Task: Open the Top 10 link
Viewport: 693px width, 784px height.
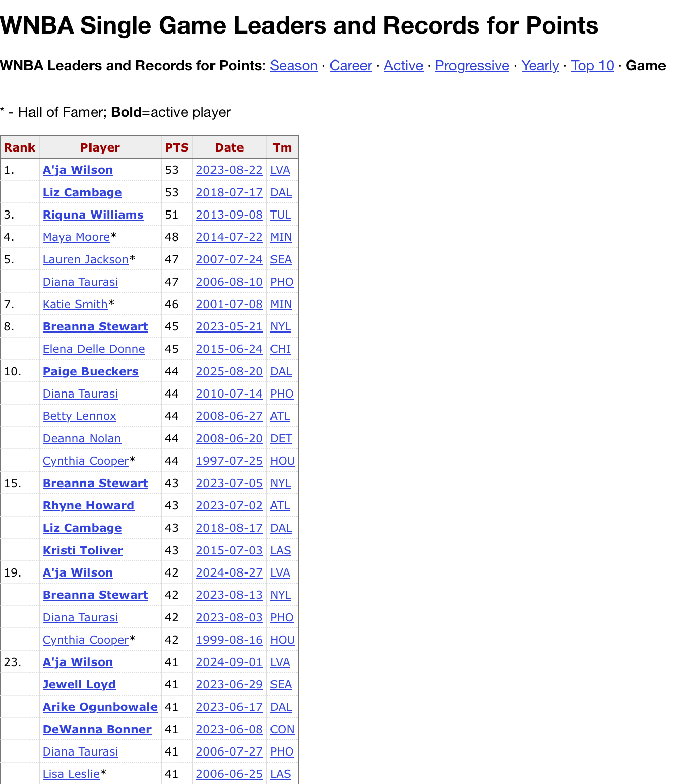Action: click(593, 66)
